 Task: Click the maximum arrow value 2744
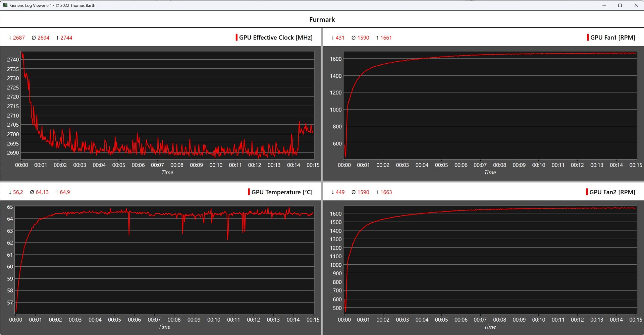point(64,38)
